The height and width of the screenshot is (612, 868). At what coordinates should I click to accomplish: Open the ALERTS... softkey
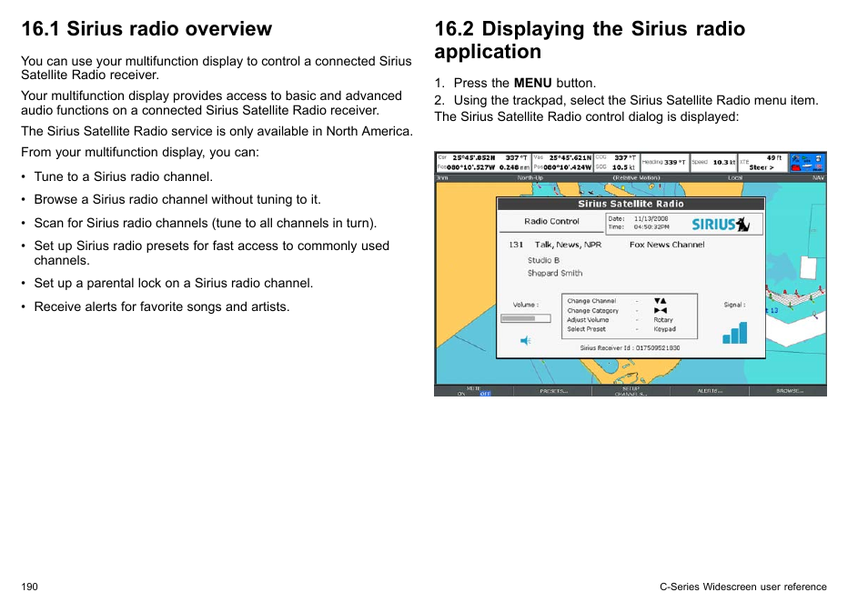710,391
